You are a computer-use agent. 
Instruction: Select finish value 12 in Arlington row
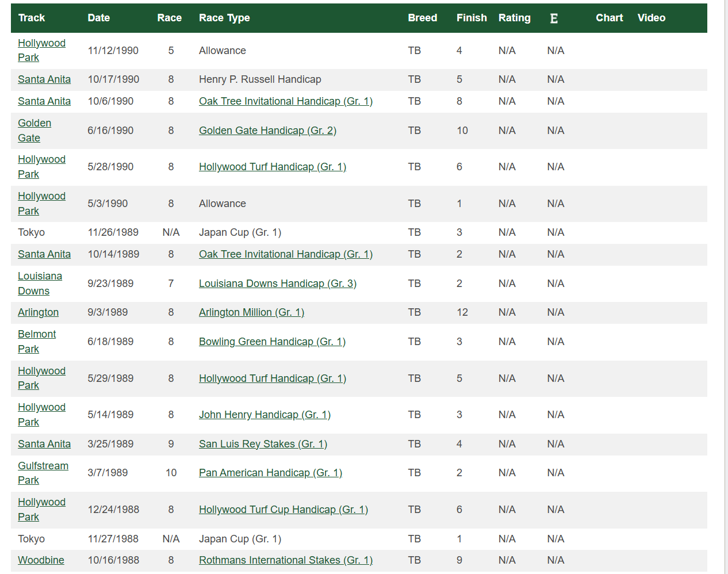point(462,312)
